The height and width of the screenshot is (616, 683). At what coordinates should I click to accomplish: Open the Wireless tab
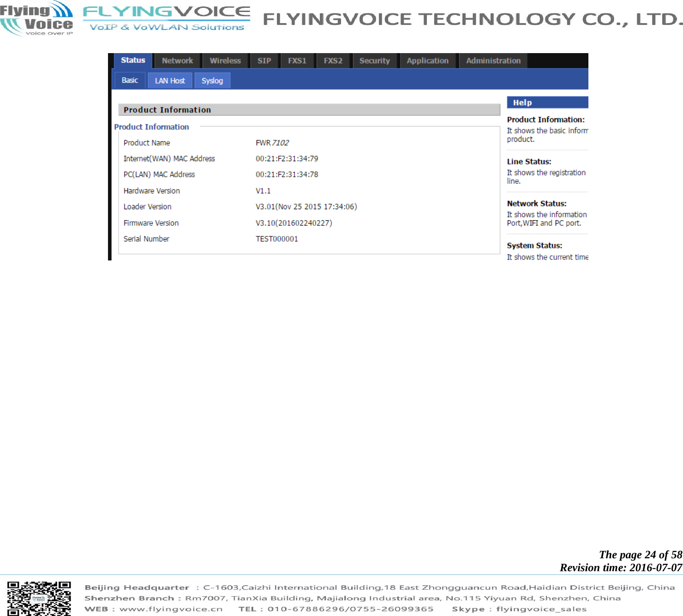pyautogui.click(x=225, y=61)
